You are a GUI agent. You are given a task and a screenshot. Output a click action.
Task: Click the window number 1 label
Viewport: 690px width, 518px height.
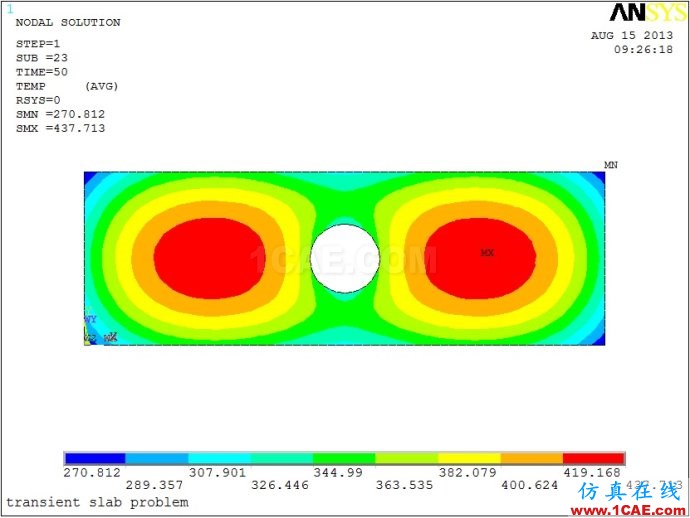10,9
